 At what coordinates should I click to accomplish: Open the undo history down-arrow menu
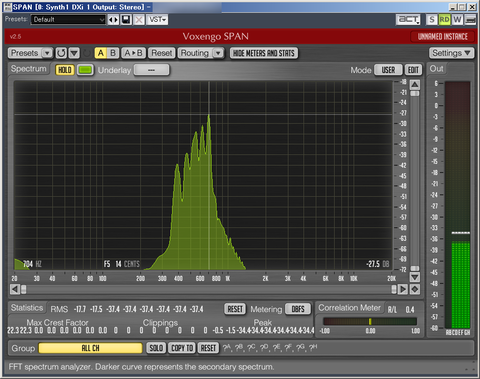[74, 53]
